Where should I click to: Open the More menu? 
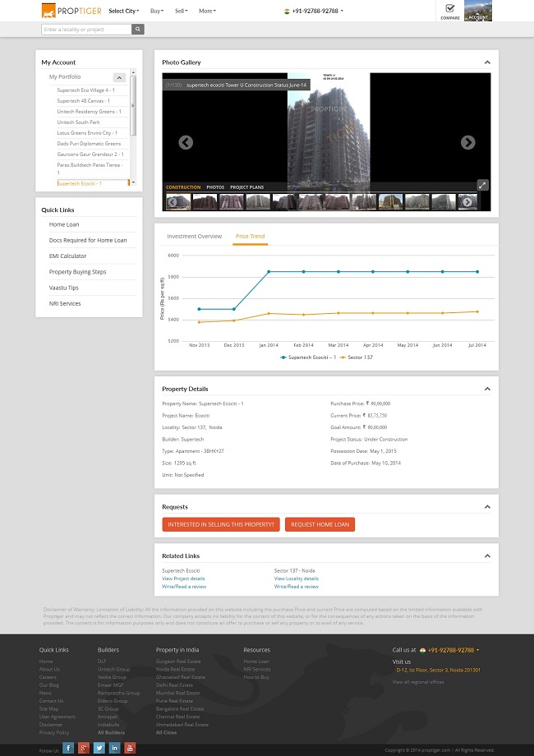click(x=207, y=11)
